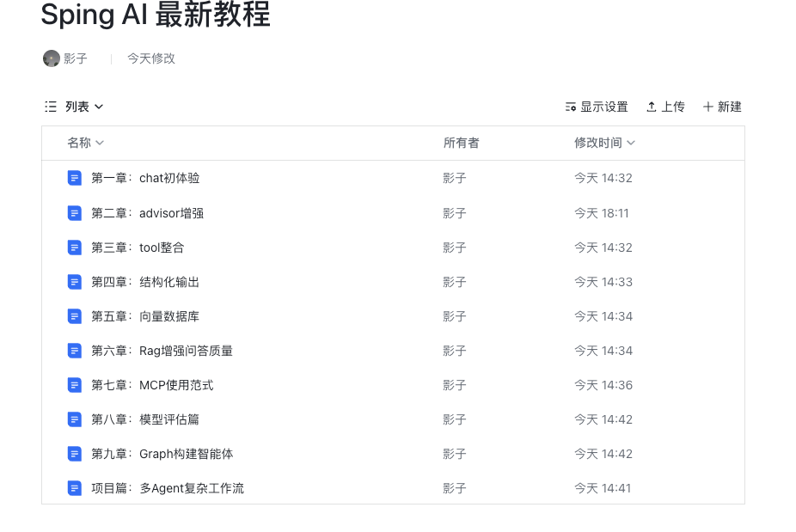Open 第二章：advisor增强 document
The height and width of the screenshot is (532, 796).
pos(147,213)
